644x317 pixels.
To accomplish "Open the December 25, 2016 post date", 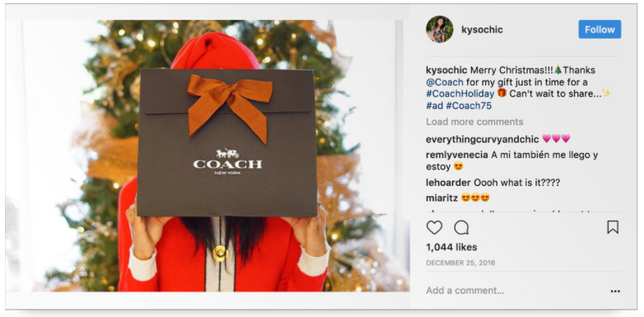I will tap(461, 263).
